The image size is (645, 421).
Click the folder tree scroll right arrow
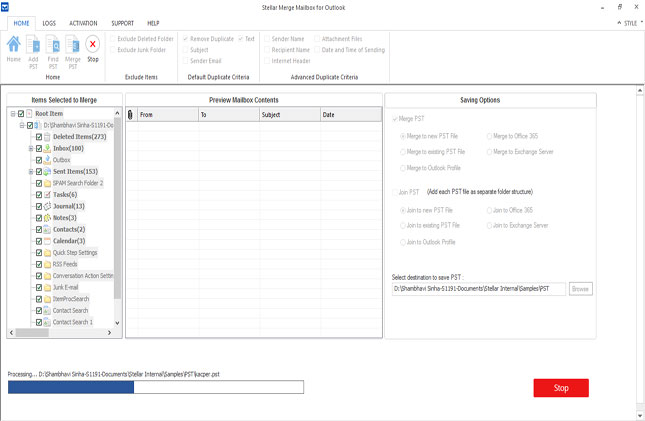coord(109,333)
